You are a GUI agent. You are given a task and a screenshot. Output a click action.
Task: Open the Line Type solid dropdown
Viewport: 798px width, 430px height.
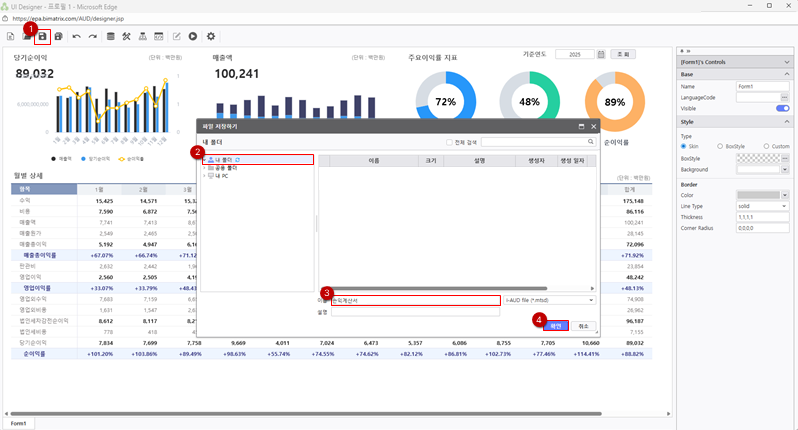[x=762, y=206]
